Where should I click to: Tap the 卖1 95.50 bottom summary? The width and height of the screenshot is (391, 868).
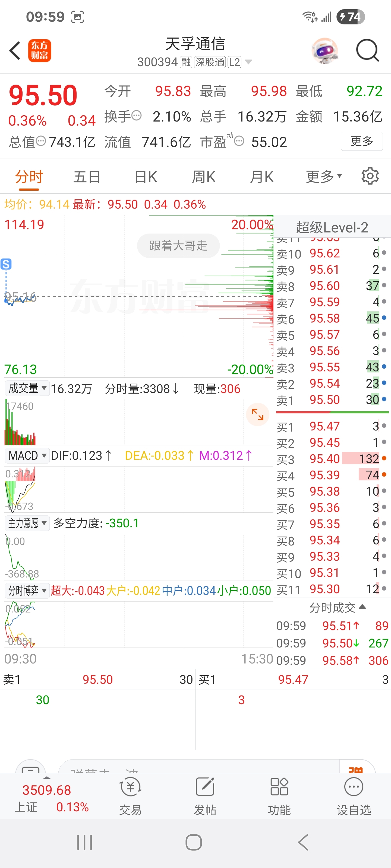pyautogui.click(x=97, y=679)
